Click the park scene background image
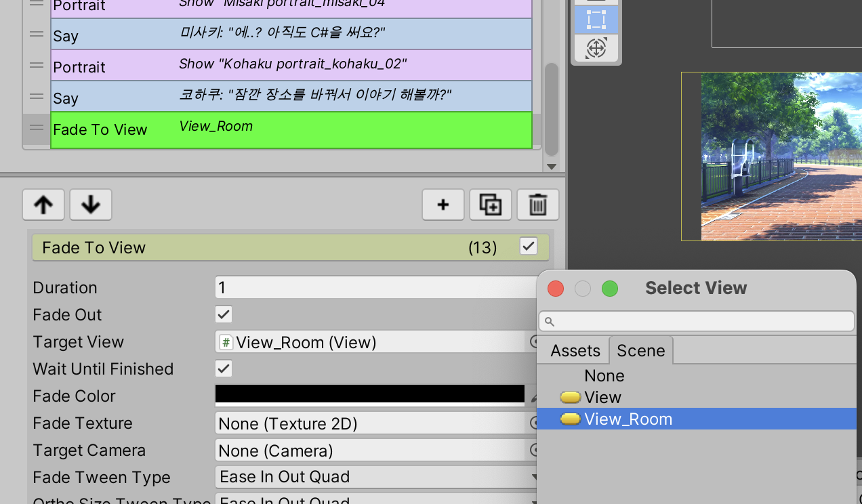Image resolution: width=862 pixels, height=504 pixels. [781, 156]
